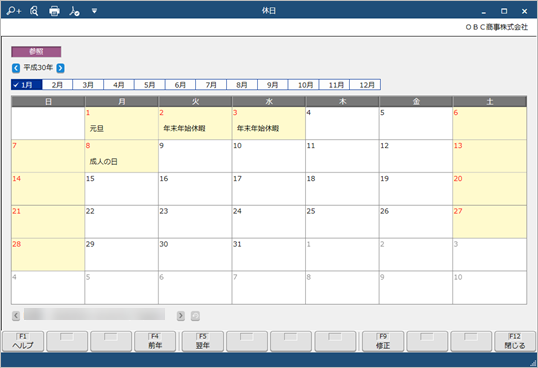Go to next year with right arrow
The width and height of the screenshot is (538, 368).
pos(60,68)
